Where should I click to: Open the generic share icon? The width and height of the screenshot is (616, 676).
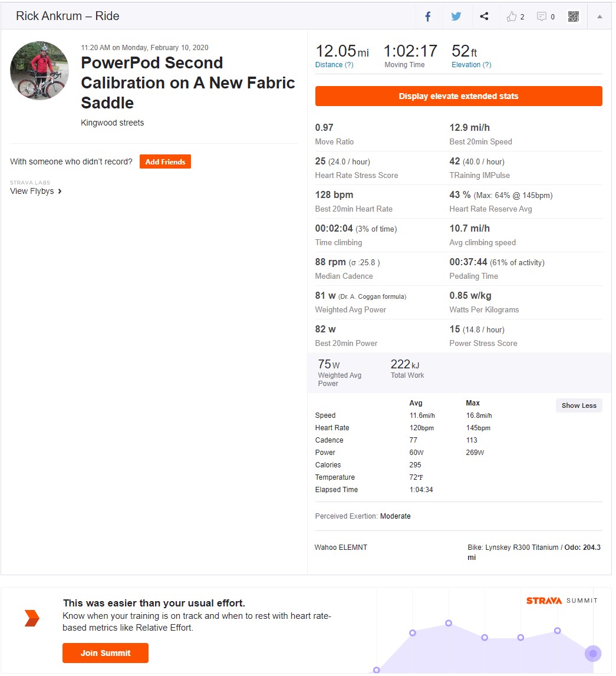coord(484,17)
